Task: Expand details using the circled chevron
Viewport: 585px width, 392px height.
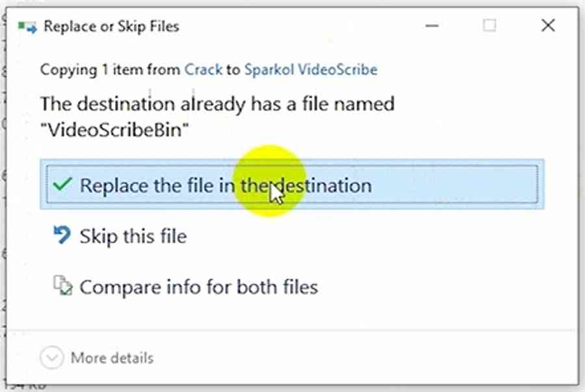Action: (51, 358)
